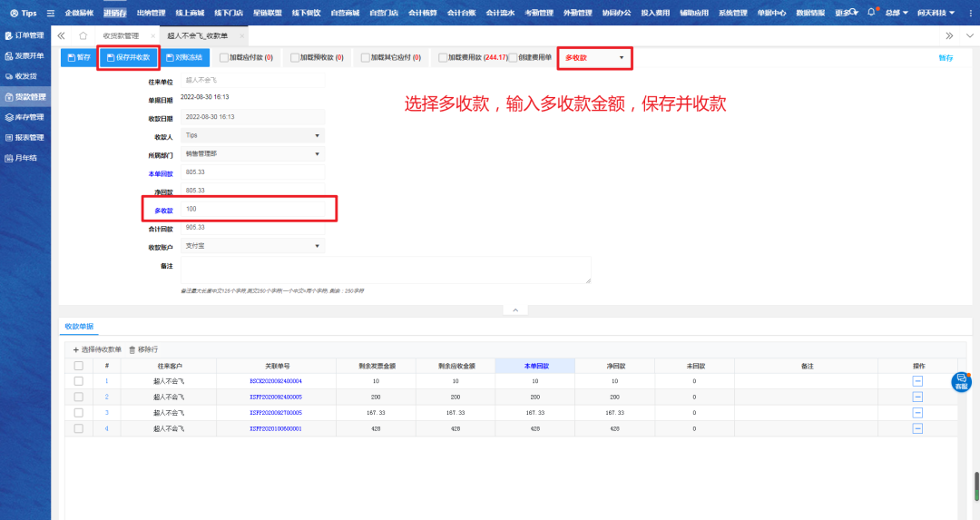The width and height of the screenshot is (980, 520).
Task: Toggle the 加载应付款 checkbox
Action: coord(225,57)
